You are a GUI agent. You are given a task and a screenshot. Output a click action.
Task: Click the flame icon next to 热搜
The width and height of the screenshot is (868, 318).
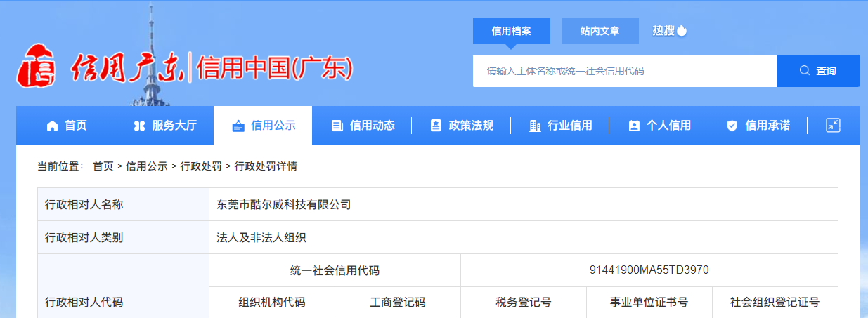coord(682,30)
